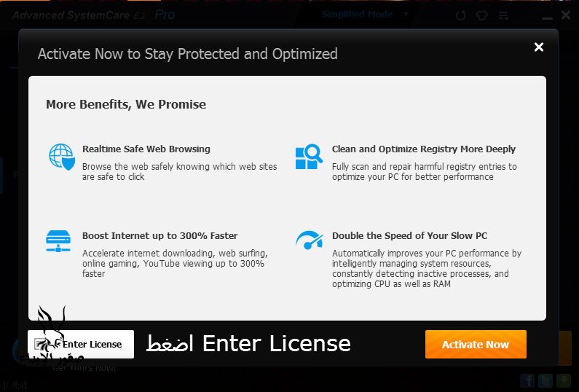
Task: Click the orange Activate Now button
Action: coord(476,345)
